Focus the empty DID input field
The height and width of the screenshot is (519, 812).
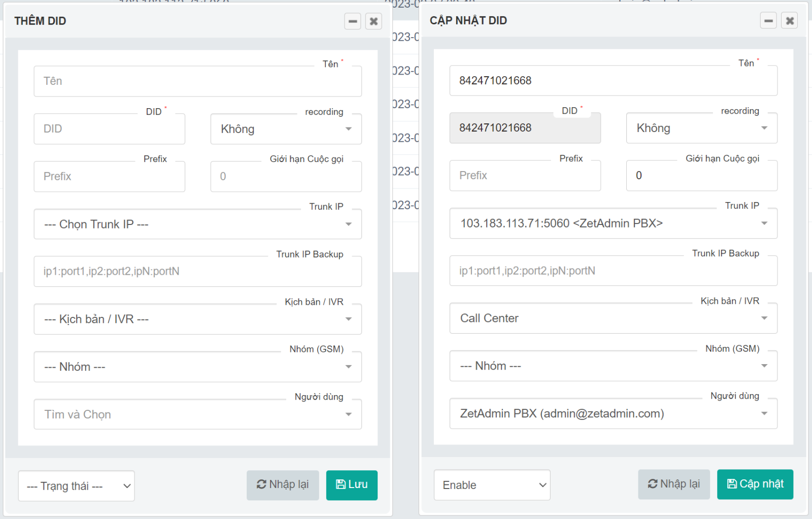[109, 129]
